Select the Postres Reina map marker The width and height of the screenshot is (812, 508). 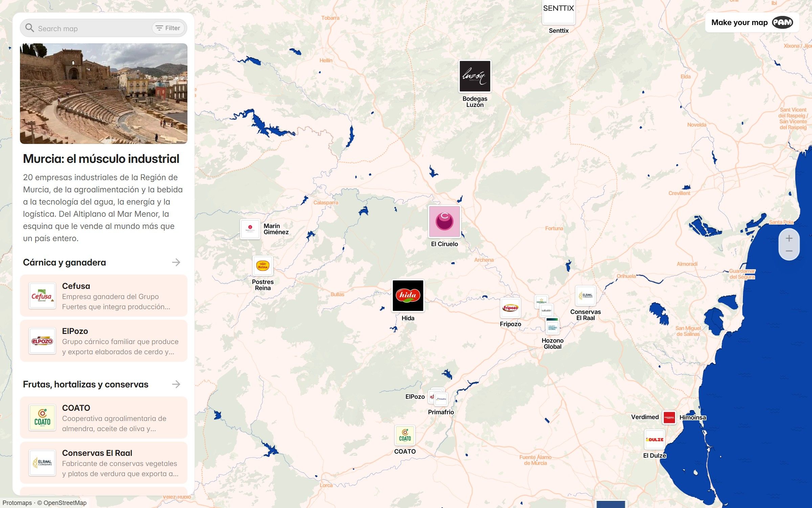(x=263, y=266)
